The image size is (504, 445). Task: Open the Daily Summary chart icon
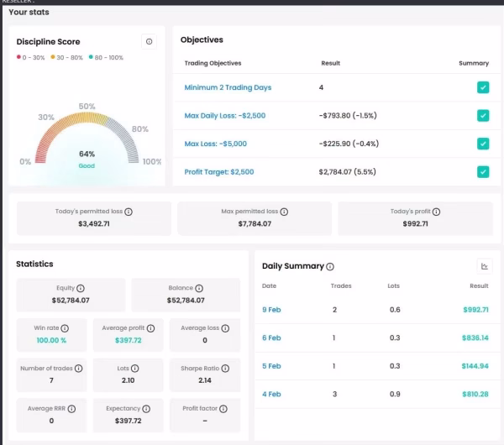(x=485, y=266)
